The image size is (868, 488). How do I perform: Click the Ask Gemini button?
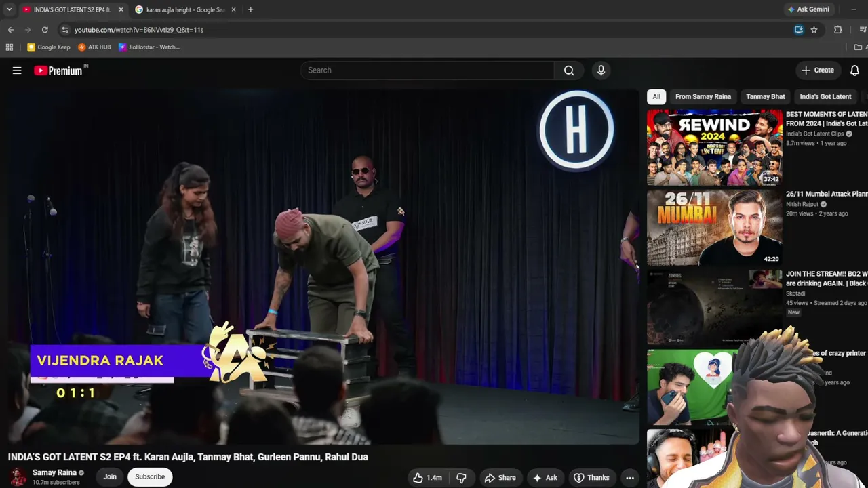click(808, 9)
